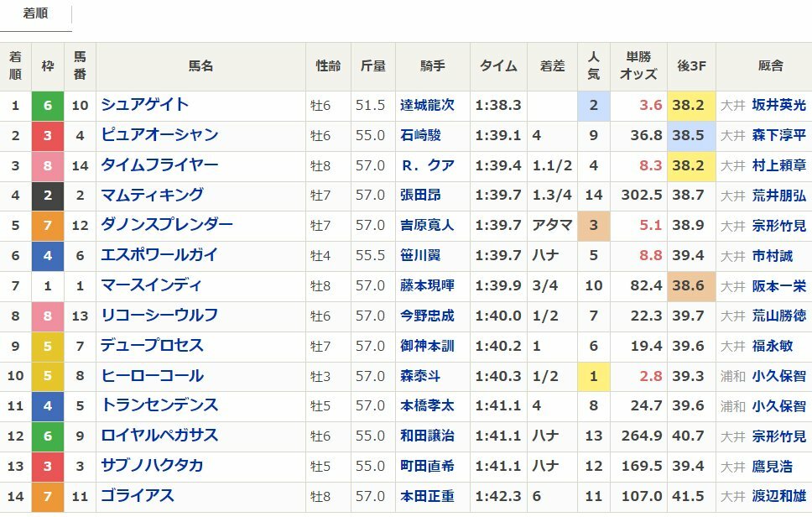
Task: Open horse サブノハクタカ link
Action: pos(152,466)
